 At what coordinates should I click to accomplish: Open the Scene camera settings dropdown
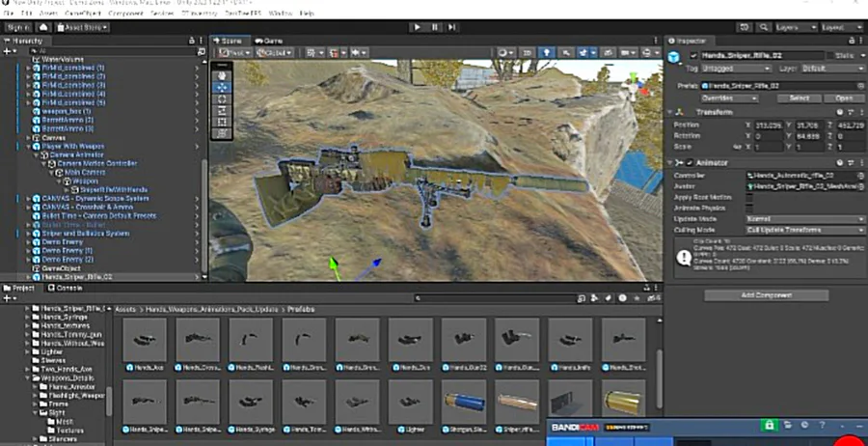(628, 53)
